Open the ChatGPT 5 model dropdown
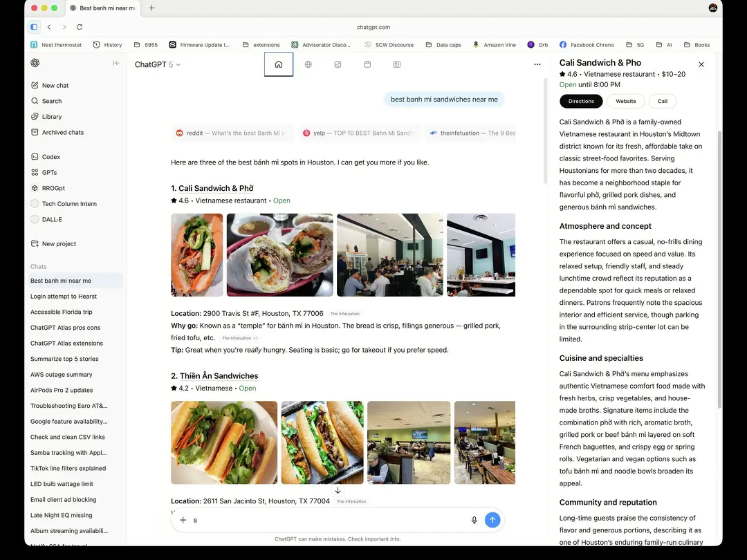Image resolution: width=747 pixels, height=560 pixels. point(158,64)
